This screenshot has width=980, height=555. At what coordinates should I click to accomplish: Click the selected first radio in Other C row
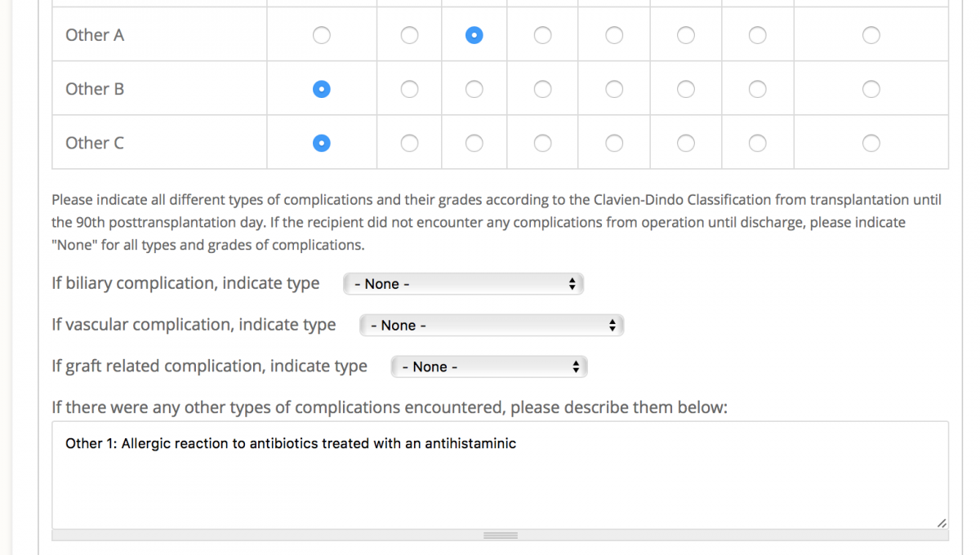point(322,143)
